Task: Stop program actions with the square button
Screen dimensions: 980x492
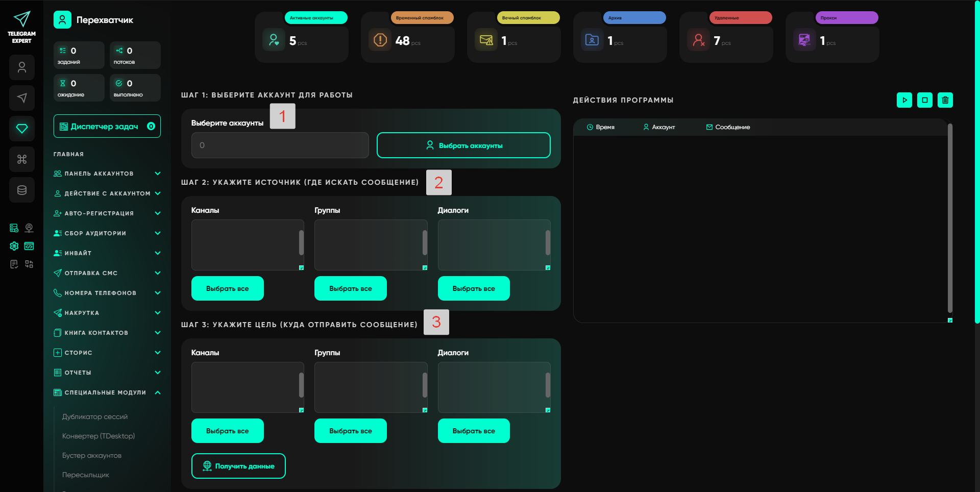Action: pos(924,100)
